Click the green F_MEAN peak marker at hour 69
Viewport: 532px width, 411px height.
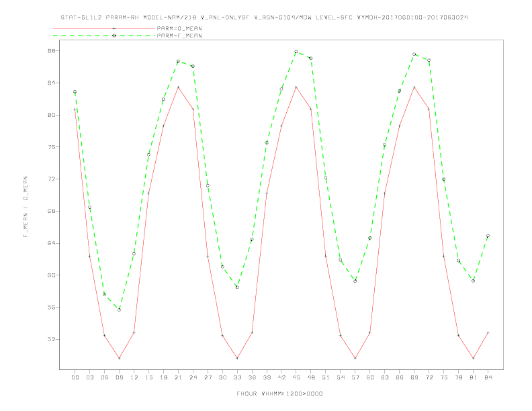[414, 54]
